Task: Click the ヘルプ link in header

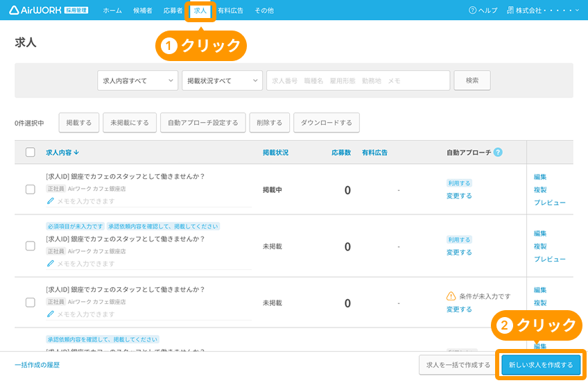Action: (x=483, y=10)
